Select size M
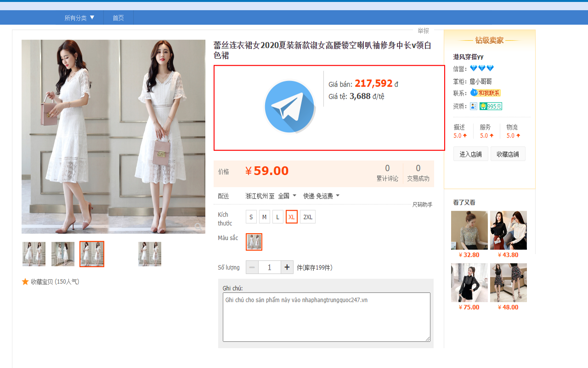The width and height of the screenshot is (588, 368). (264, 217)
